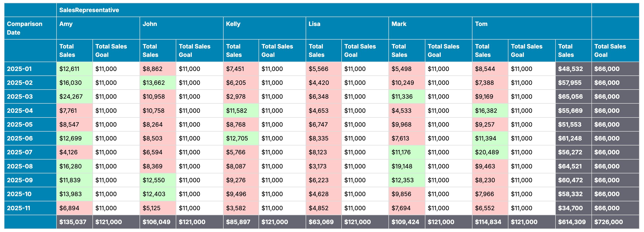Viewport: 644px width, 232px height.
Task: Click Amy's $135,037 column total
Action: pos(73,222)
